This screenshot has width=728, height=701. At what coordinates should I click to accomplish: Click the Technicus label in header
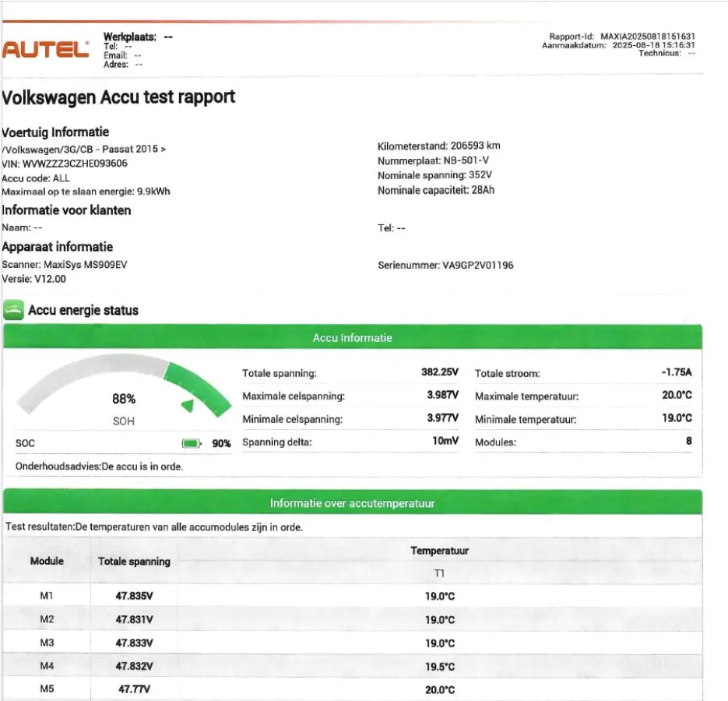(659, 53)
